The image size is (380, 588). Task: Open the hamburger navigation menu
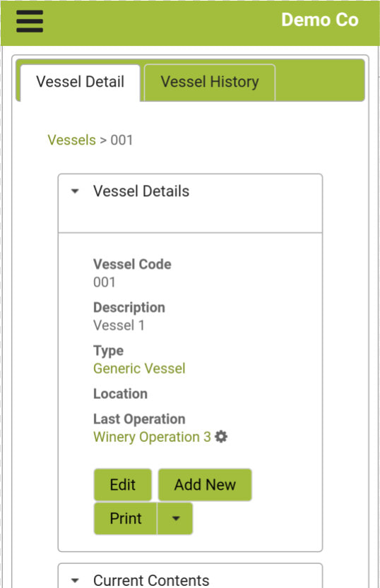pyautogui.click(x=30, y=21)
